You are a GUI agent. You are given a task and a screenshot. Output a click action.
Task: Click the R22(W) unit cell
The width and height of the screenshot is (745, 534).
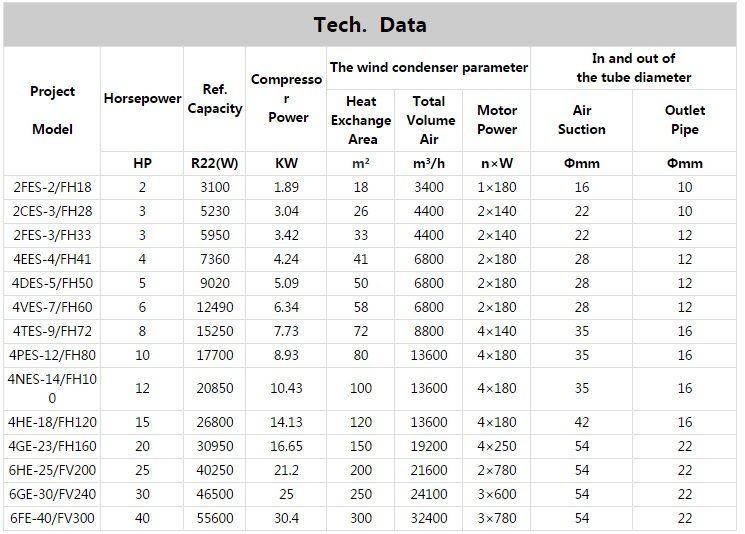(215, 163)
